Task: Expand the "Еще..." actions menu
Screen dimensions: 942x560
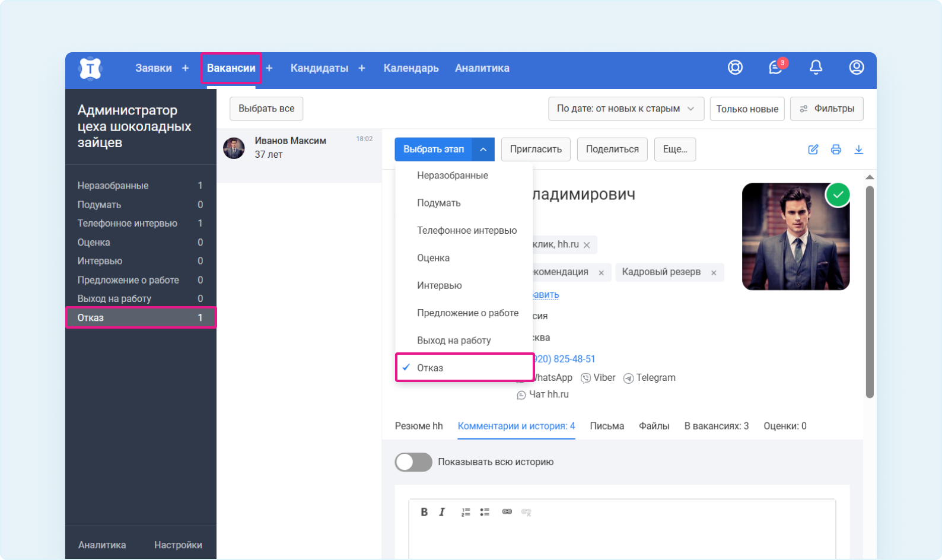Action: pyautogui.click(x=674, y=149)
